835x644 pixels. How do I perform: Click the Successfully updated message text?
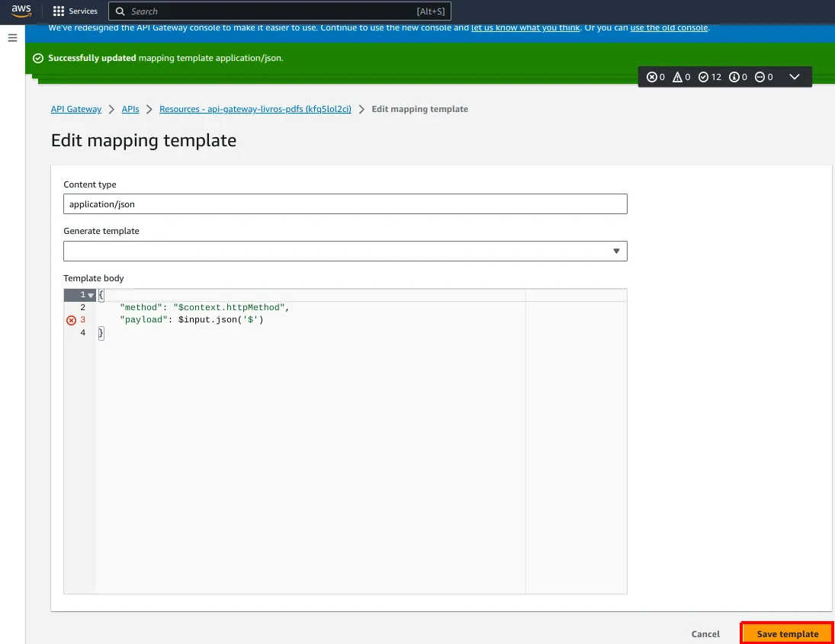(x=165, y=58)
